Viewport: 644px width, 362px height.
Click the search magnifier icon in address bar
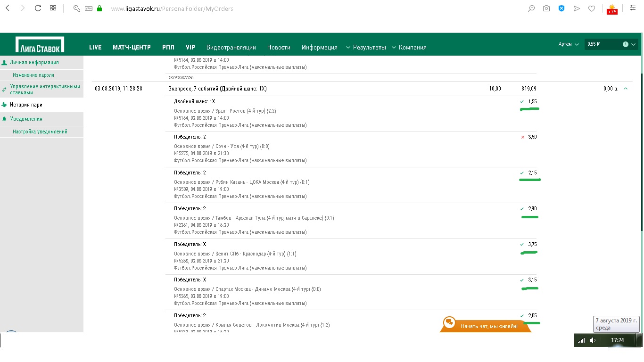(x=77, y=8)
